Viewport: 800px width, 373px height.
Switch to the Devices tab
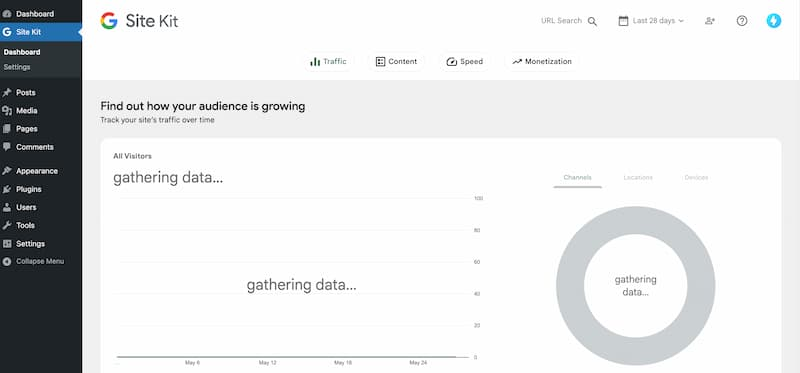click(x=696, y=178)
